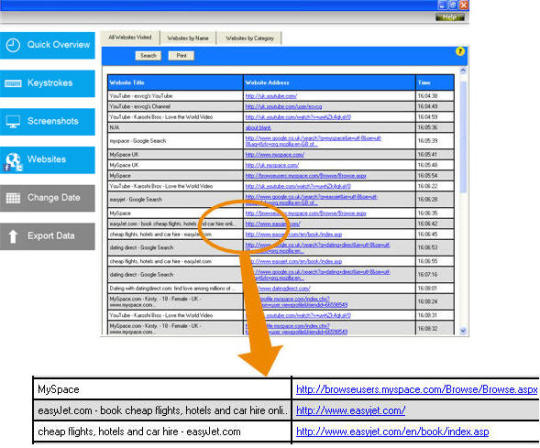Click the Time column header
The height and width of the screenshot is (448, 540).
click(435, 83)
